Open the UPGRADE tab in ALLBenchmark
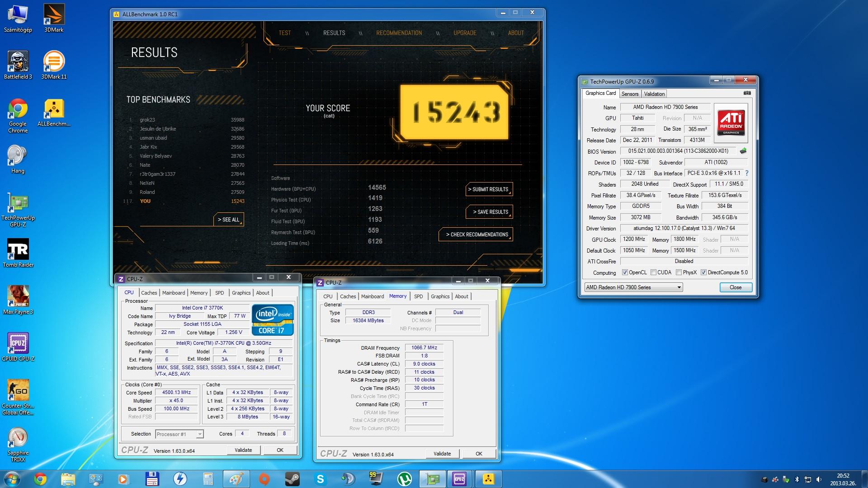 (465, 33)
